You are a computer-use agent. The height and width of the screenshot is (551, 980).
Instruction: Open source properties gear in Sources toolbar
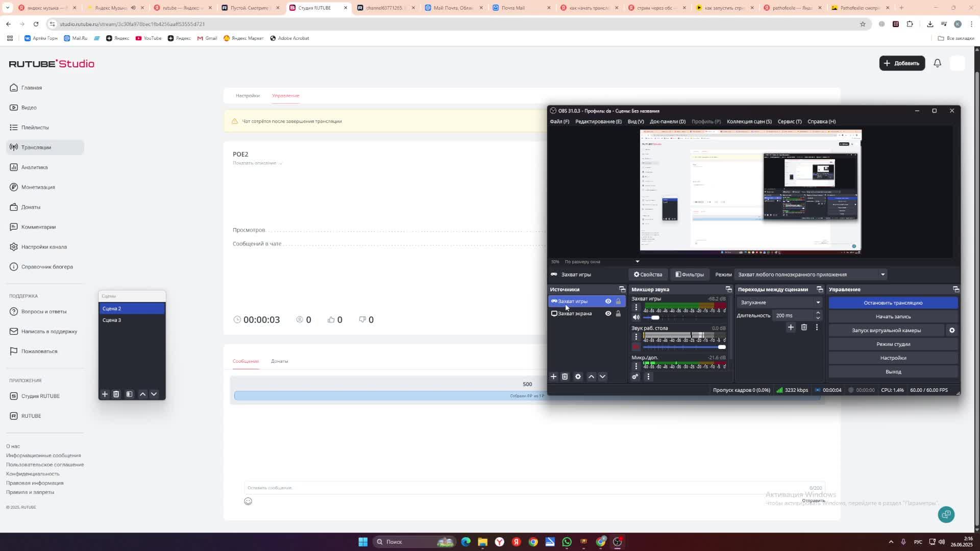(578, 377)
